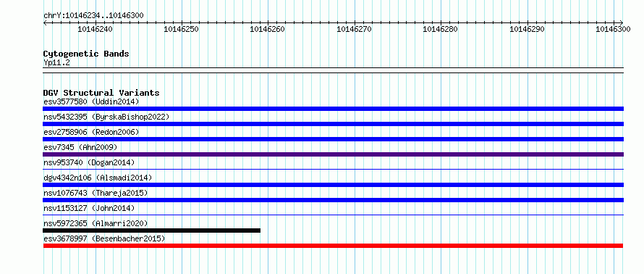
Task: Click the nsv5432395 (ByrskaBishop2022) label
Action: click(106, 117)
